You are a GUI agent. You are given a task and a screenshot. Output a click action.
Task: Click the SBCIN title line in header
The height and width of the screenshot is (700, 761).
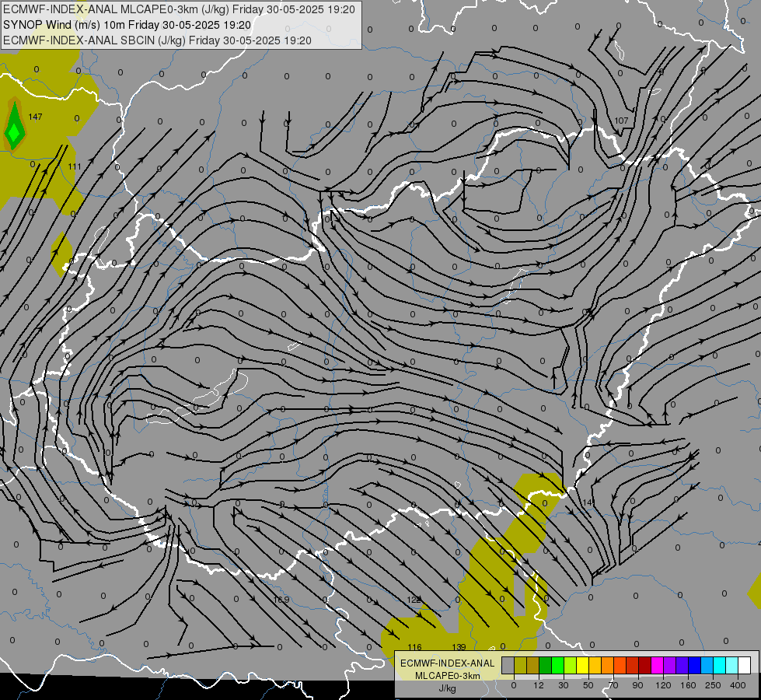(157, 40)
